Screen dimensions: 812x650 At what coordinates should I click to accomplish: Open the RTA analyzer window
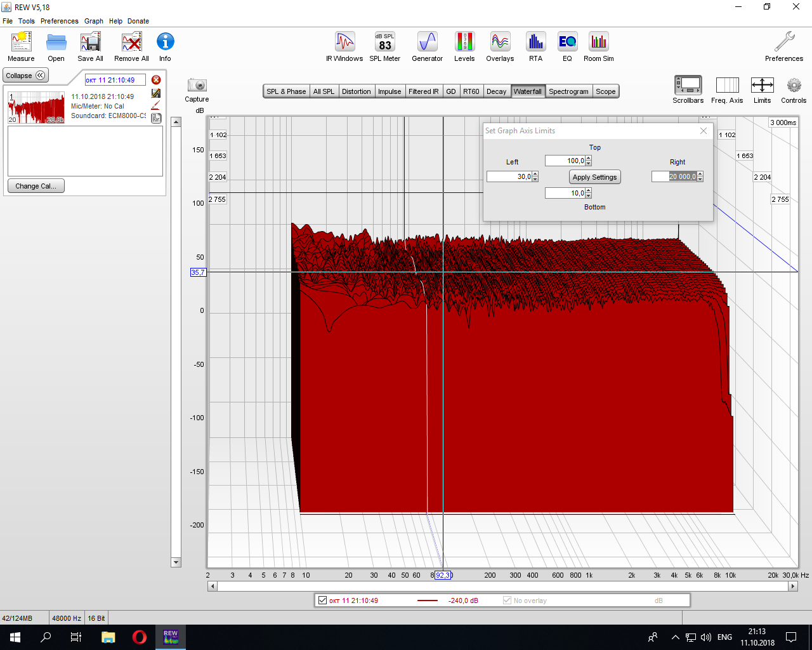[x=535, y=43]
